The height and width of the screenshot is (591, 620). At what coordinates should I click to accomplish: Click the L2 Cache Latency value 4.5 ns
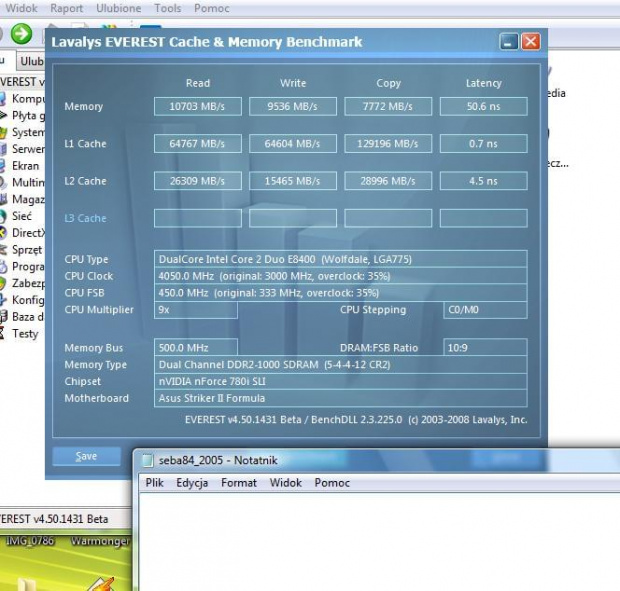tap(483, 181)
